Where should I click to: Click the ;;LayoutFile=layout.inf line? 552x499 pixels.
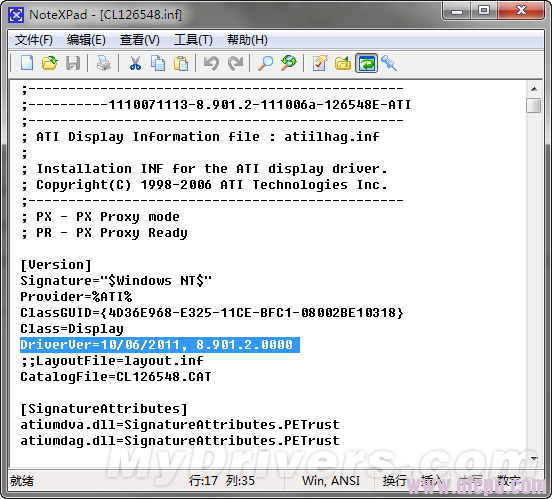pos(112,361)
